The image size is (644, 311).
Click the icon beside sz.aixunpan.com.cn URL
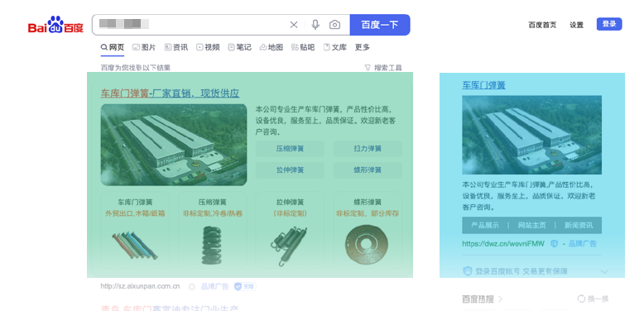[x=191, y=287]
